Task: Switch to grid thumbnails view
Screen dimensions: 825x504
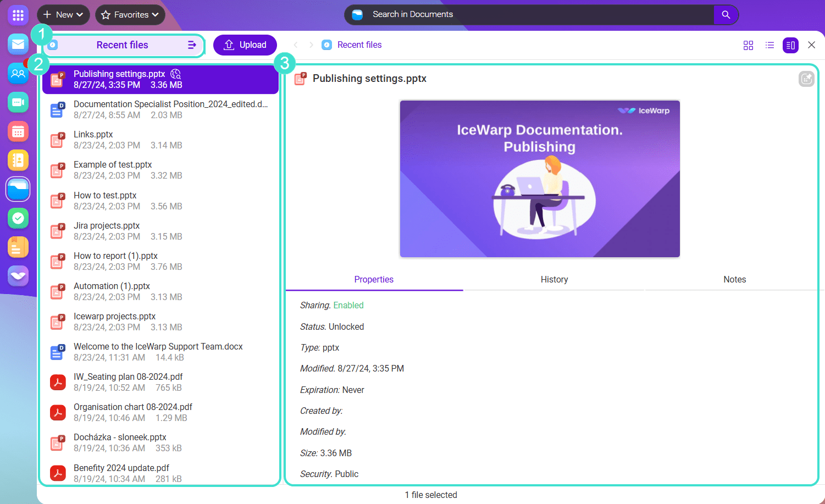Action: pos(748,45)
